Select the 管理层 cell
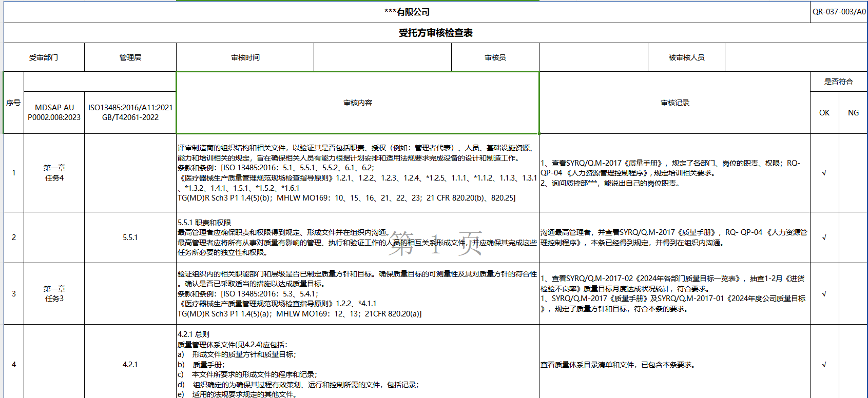Screen dimensions: 868x398 click(130, 57)
